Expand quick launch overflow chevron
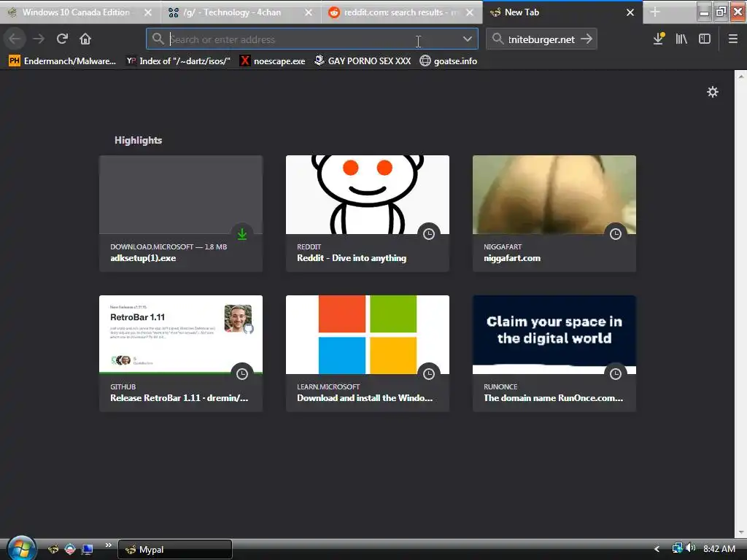The width and height of the screenshot is (747, 560). coord(109,545)
